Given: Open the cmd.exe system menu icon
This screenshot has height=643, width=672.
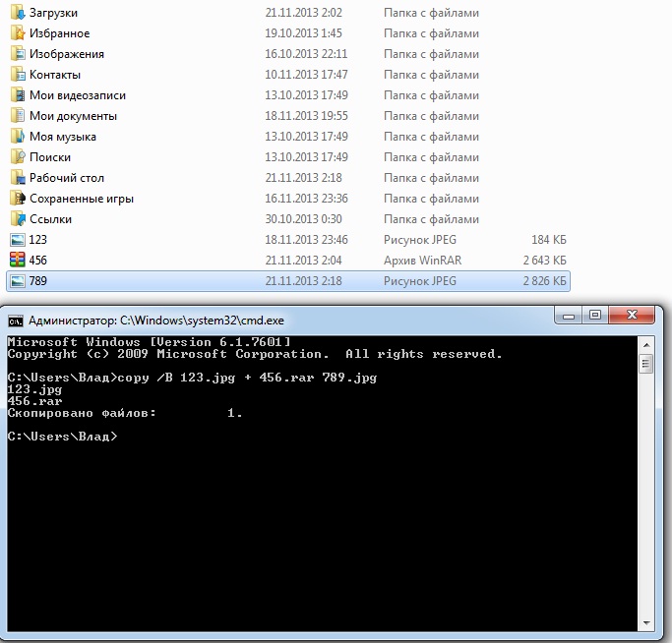Looking at the screenshot, I should point(15,321).
